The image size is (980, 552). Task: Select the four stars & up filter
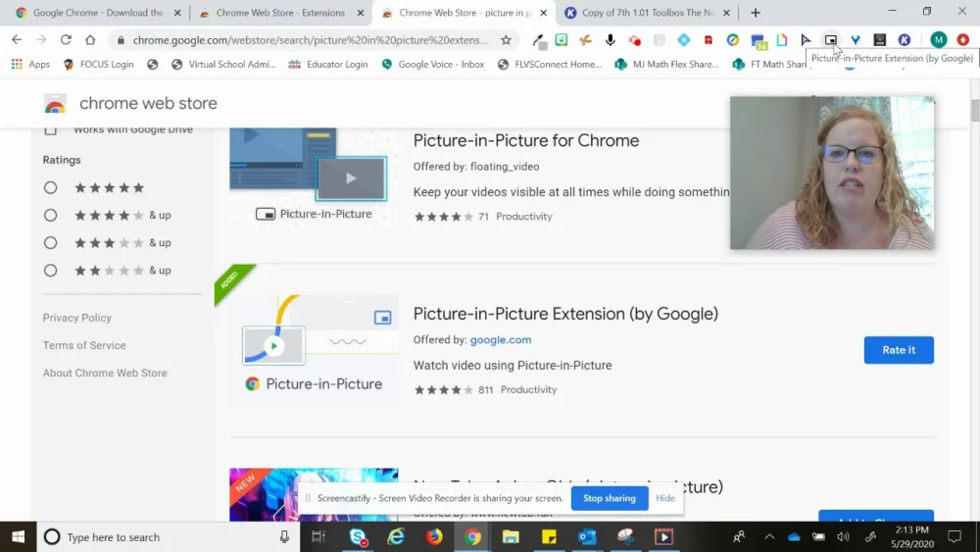pos(51,215)
